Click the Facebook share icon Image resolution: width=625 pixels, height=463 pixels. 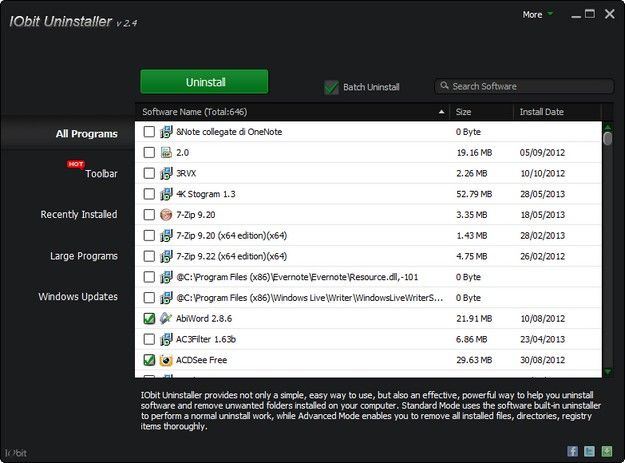tap(573, 451)
